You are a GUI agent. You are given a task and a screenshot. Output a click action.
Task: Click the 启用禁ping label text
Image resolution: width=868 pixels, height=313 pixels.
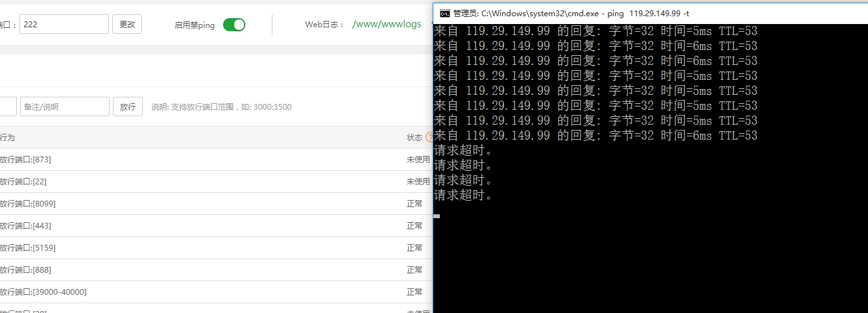tap(195, 25)
